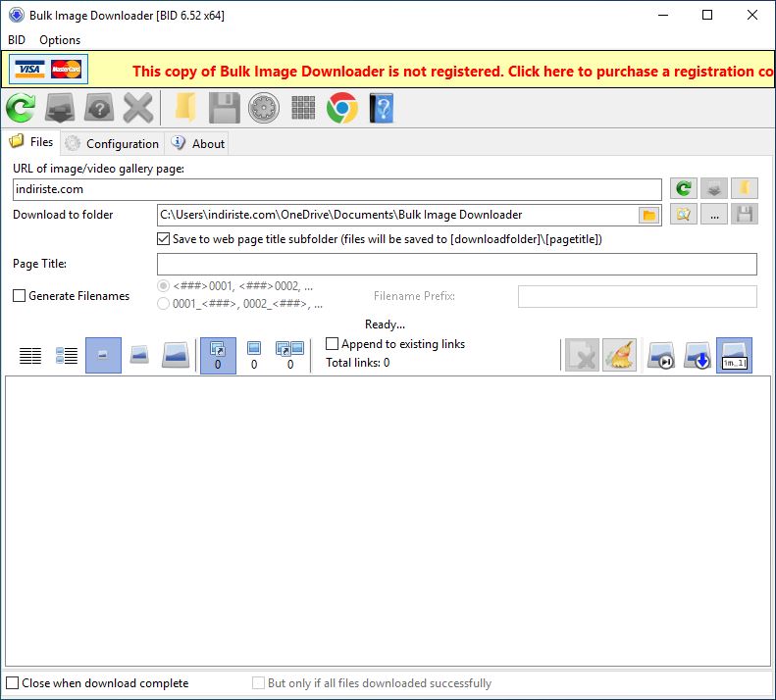Click small green refresh button beside URL field

click(x=684, y=188)
